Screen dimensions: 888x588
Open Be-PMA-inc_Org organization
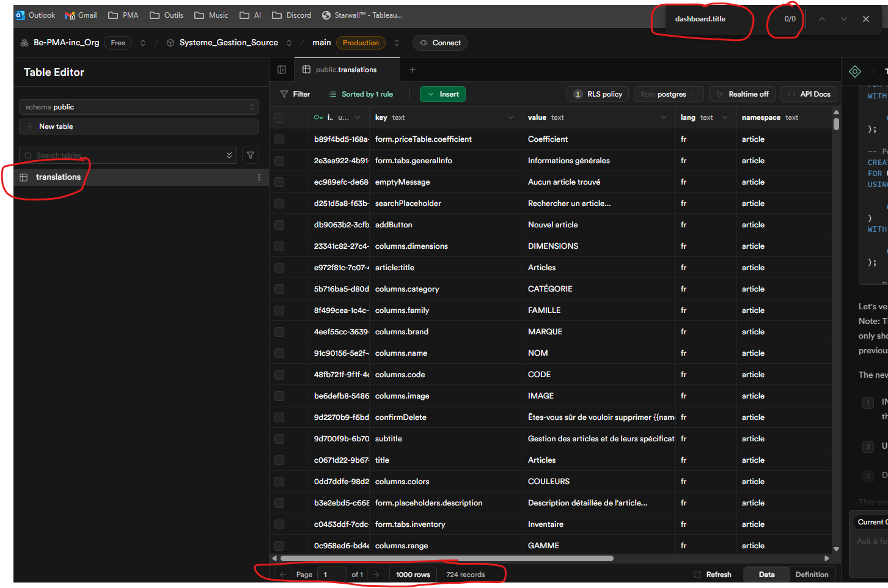point(66,43)
